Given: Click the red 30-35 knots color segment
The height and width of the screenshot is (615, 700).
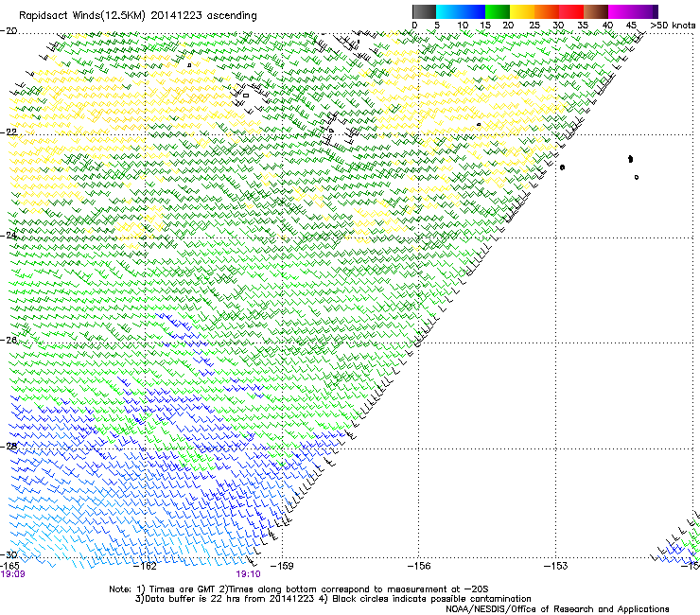Looking at the screenshot, I should pyautogui.click(x=571, y=11).
